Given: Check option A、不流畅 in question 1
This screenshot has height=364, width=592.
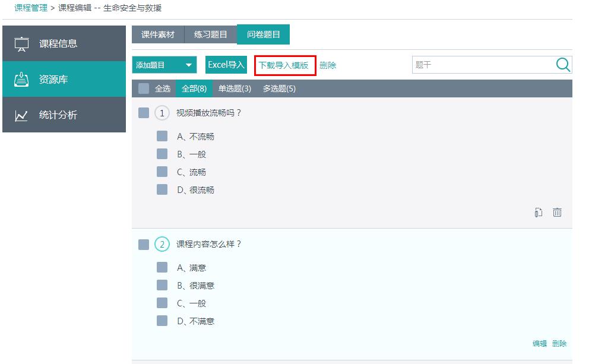Looking at the screenshot, I should pos(162,137).
